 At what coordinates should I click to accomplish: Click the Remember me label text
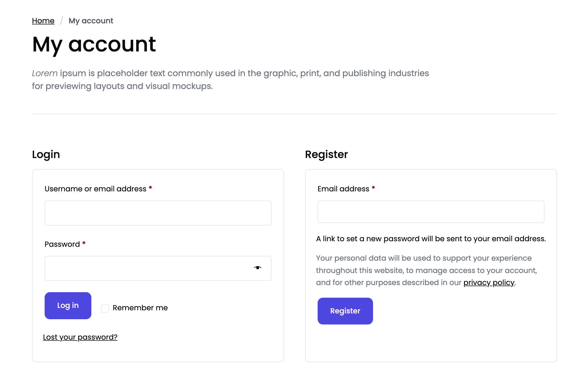[140, 308]
